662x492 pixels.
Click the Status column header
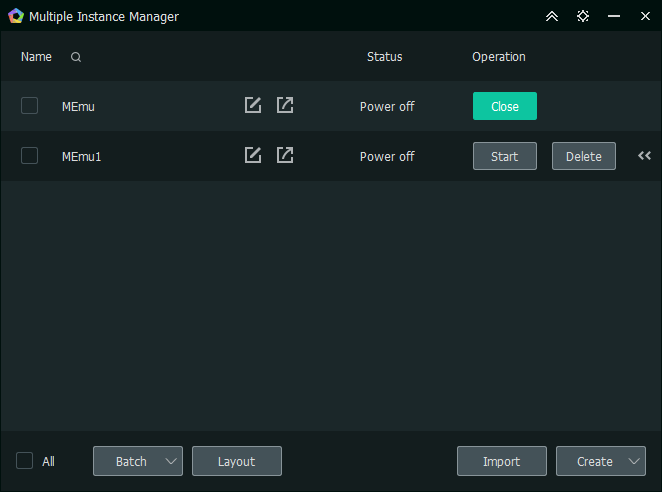click(x=385, y=57)
